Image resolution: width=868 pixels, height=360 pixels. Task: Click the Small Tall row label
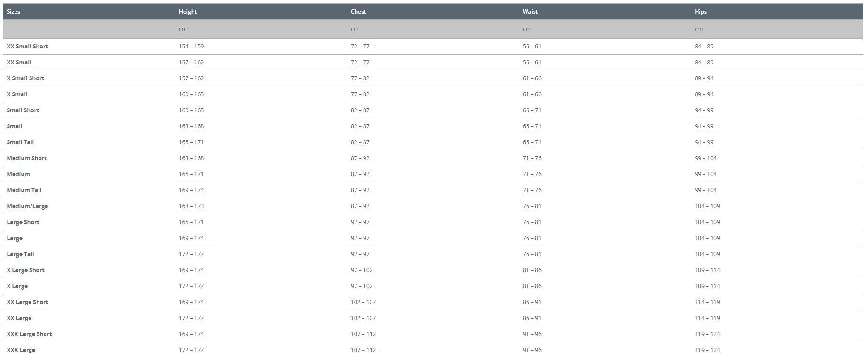click(x=20, y=142)
